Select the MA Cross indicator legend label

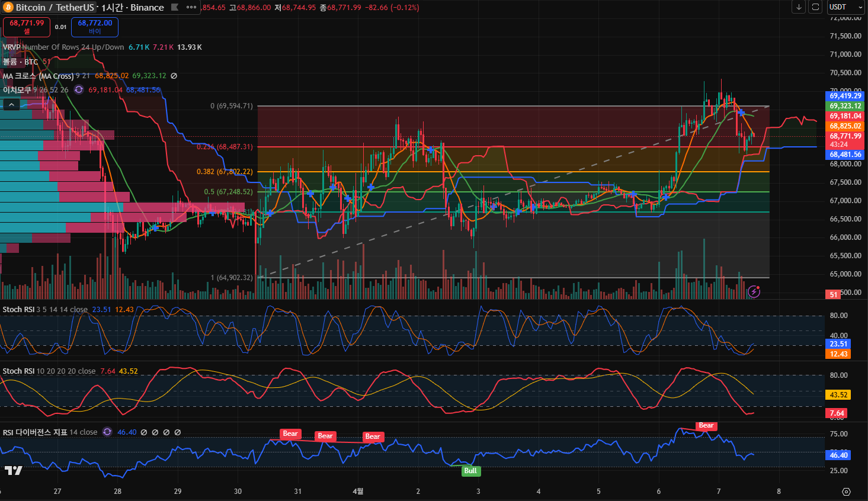coord(38,76)
